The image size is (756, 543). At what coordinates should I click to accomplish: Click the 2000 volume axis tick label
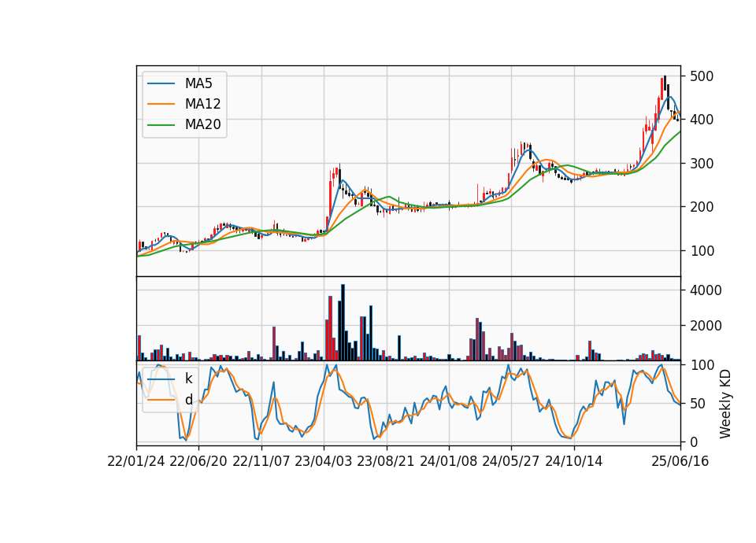pos(706,326)
